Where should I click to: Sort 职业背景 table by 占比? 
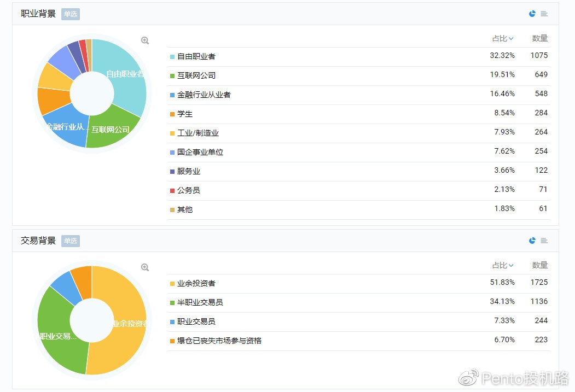point(502,38)
